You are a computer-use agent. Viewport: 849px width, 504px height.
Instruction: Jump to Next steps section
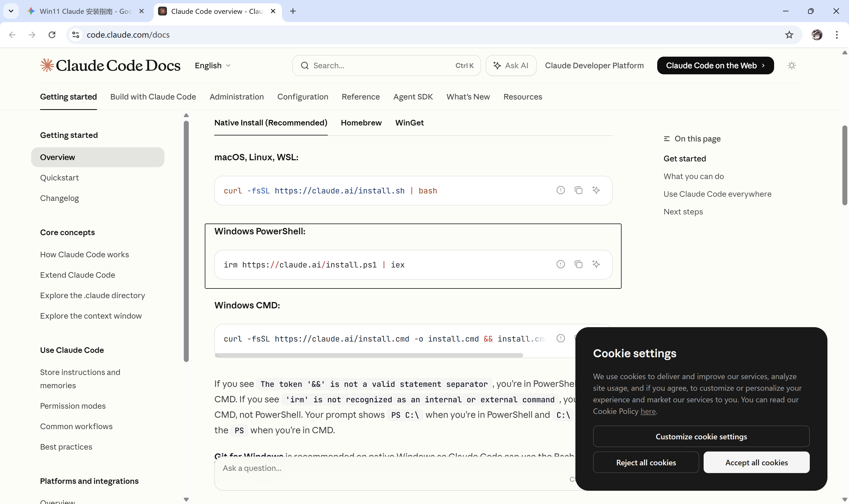683,212
